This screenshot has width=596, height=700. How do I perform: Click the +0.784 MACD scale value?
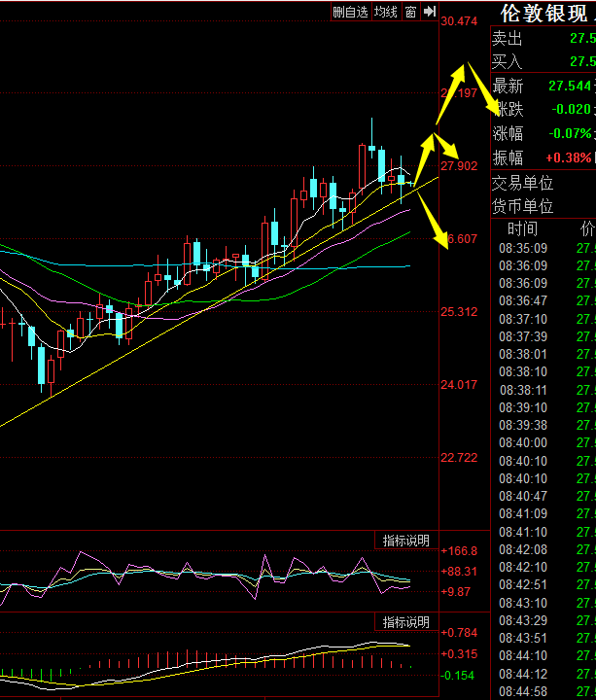click(x=459, y=633)
